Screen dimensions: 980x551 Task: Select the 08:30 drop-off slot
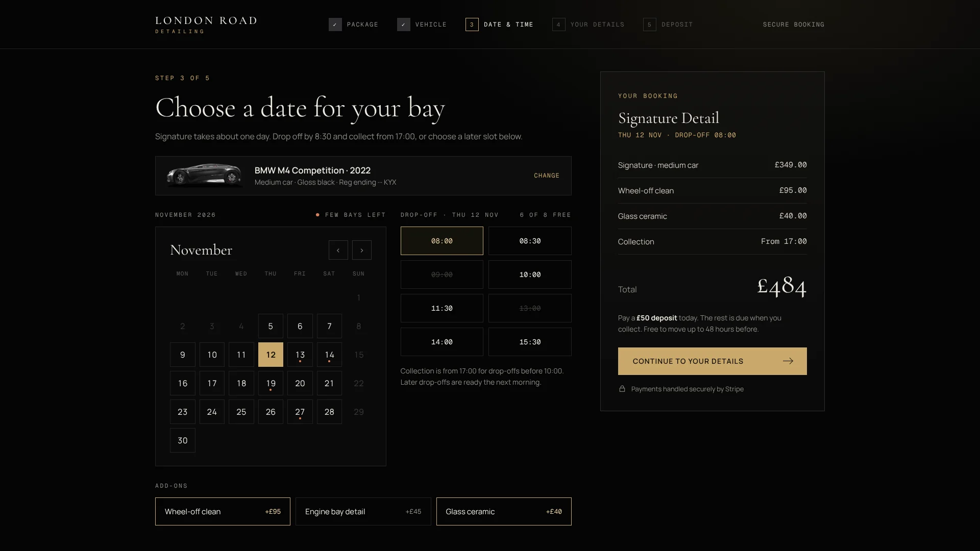530,241
